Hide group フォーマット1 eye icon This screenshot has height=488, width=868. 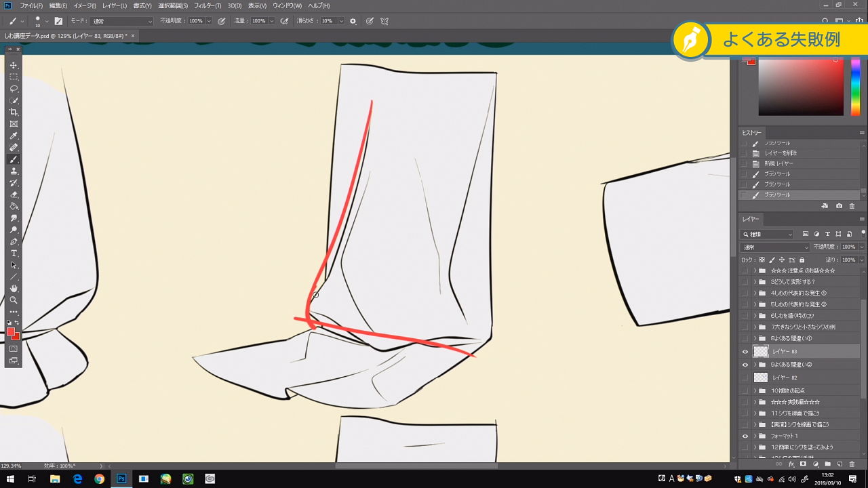click(745, 436)
